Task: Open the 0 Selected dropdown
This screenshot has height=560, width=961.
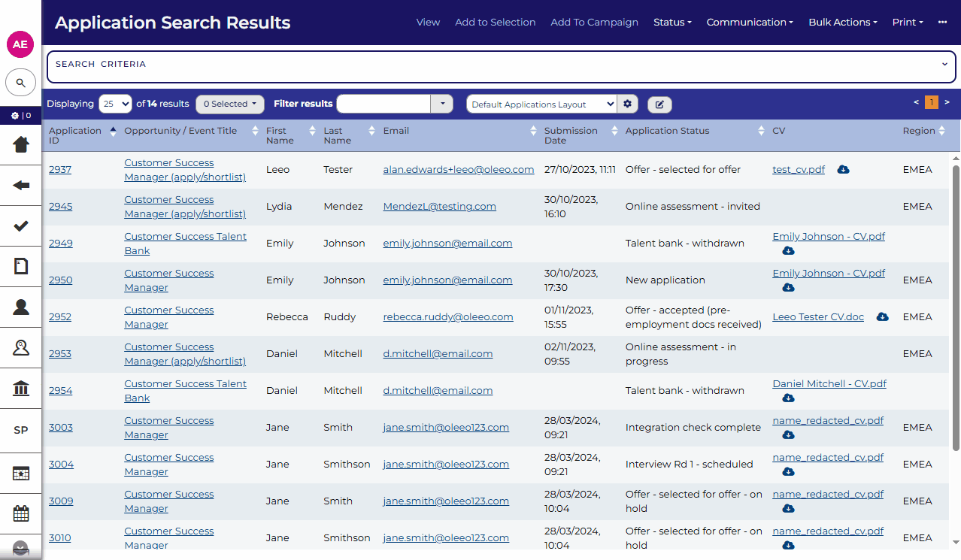Action: [x=230, y=104]
